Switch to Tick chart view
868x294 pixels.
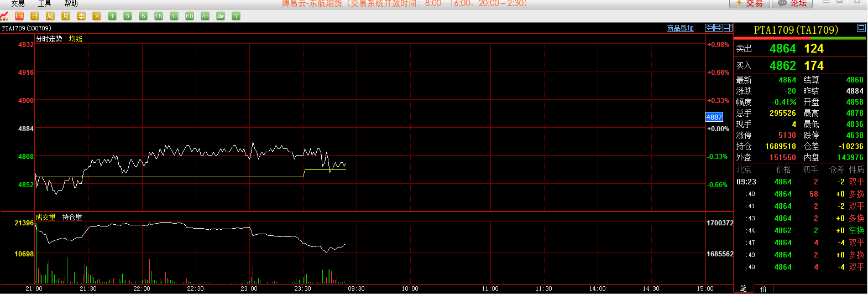point(19,16)
